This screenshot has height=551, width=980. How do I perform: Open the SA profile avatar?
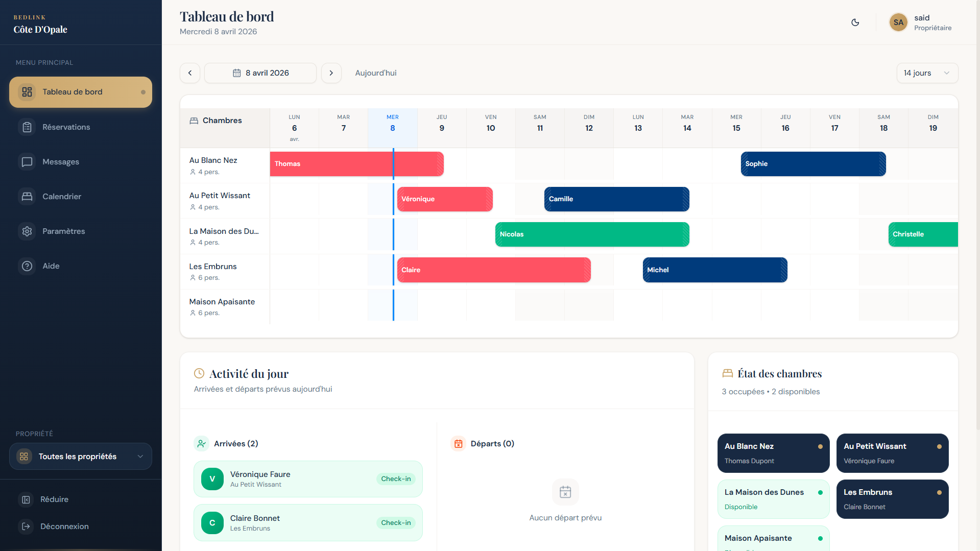coord(898,22)
